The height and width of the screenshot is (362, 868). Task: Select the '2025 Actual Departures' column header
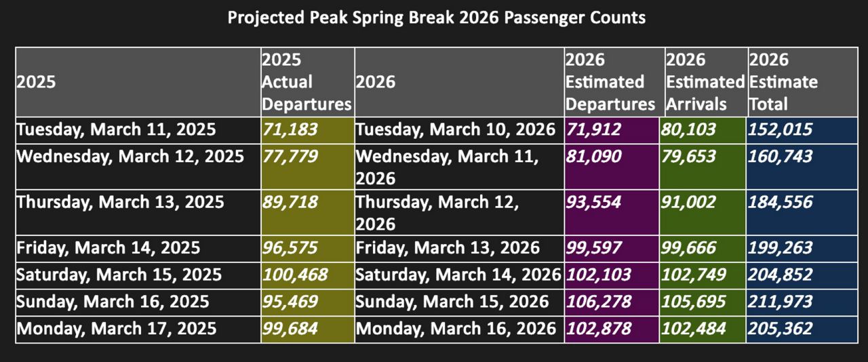[x=307, y=82]
